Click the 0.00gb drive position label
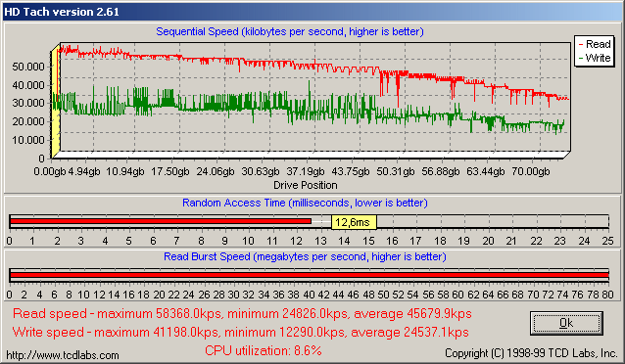The image size is (625, 364). 49,171
